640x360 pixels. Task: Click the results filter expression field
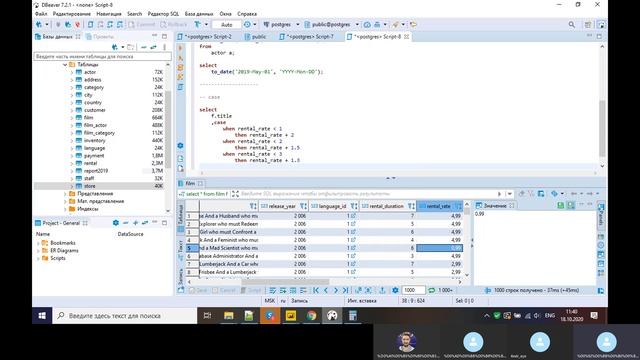pos(367,194)
